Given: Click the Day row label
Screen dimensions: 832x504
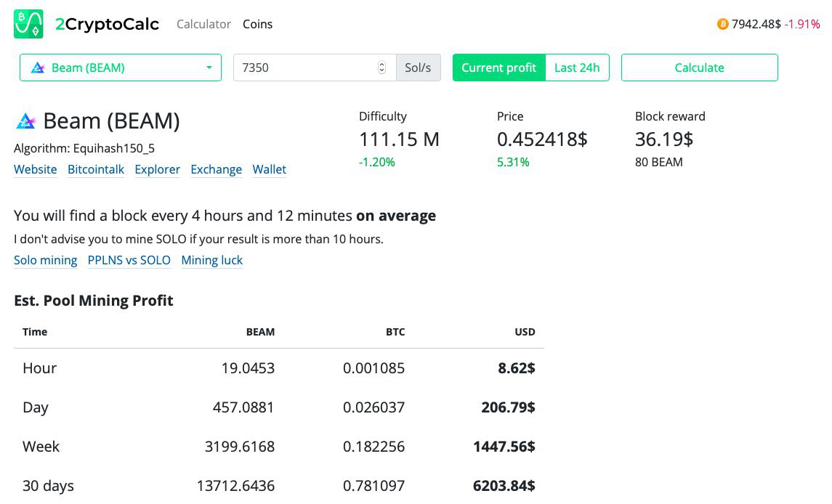Looking at the screenshot, I should tap(36, 407).
